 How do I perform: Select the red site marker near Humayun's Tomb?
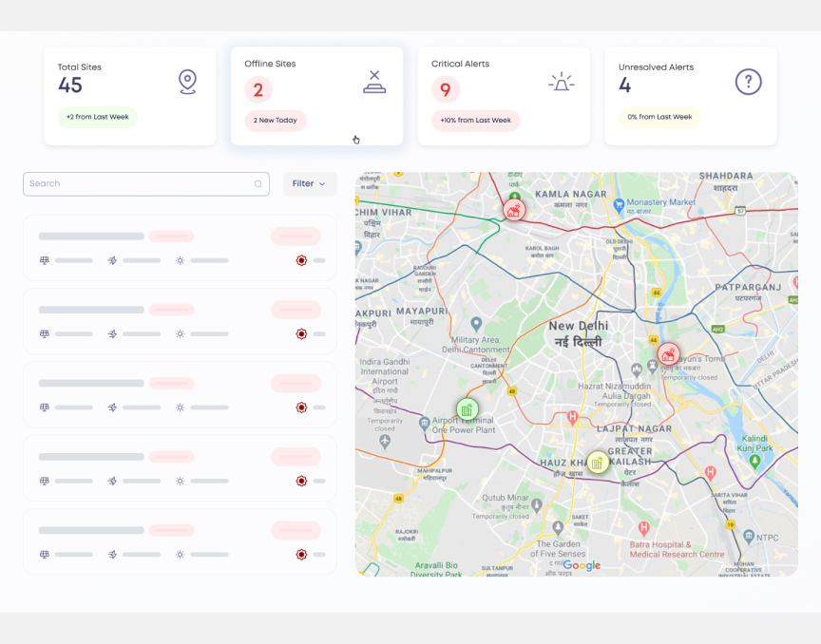(x=669, y=355)
